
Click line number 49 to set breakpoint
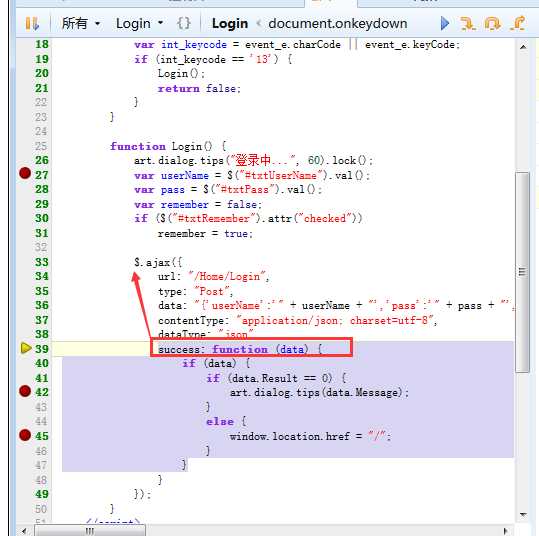[x=42, y=494]
